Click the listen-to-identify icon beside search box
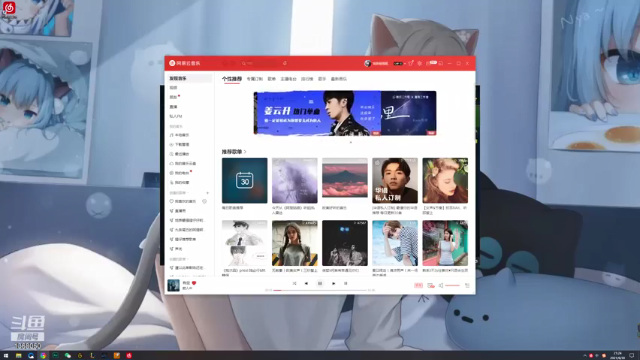Image resolution: width=640 pixels, height=360 pixels. [285, 63]
